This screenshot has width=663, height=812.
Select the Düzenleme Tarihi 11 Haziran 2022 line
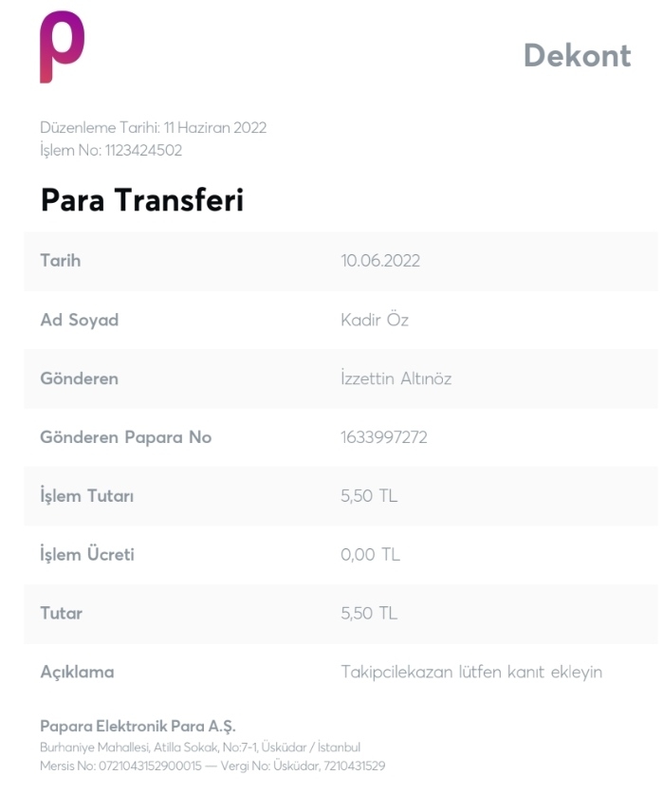click(x=154, y=127)
